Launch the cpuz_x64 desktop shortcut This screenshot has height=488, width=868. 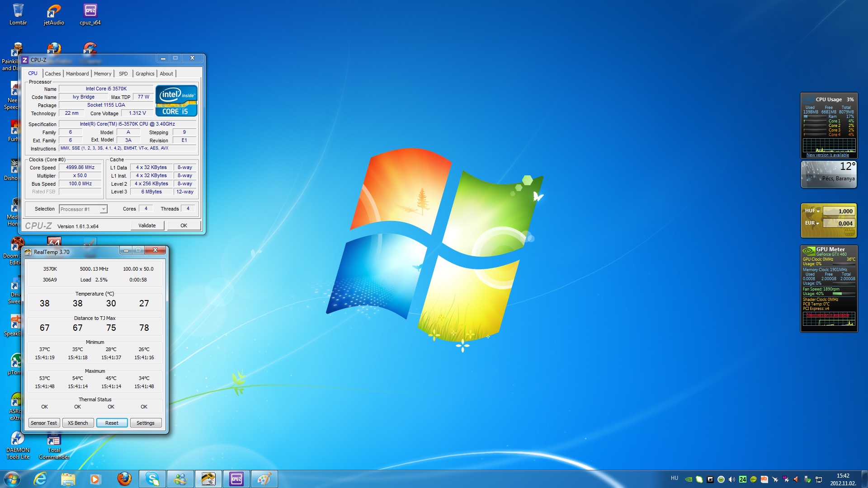tap(90, 14)
